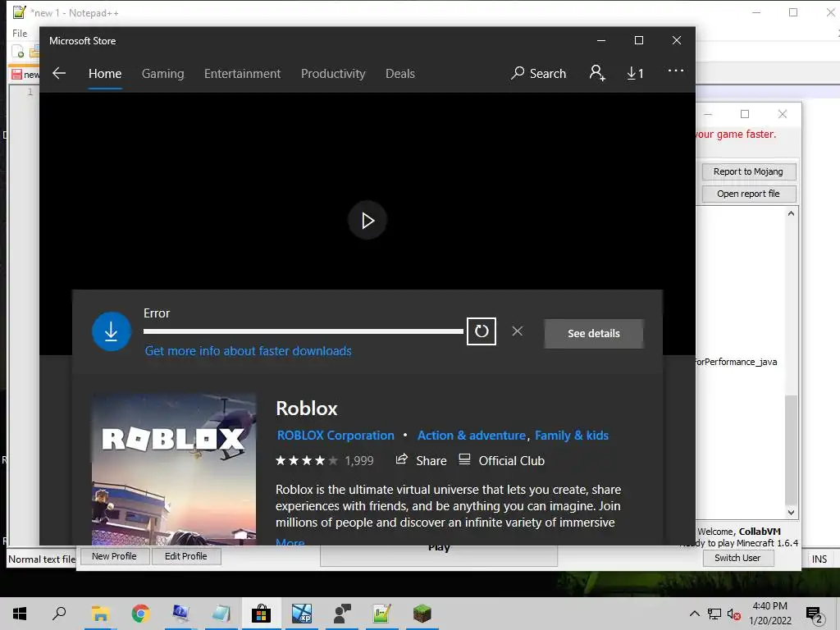Click the download progress bar
The height and width of the screenshot is (630, 840).
tap(304, 331)
